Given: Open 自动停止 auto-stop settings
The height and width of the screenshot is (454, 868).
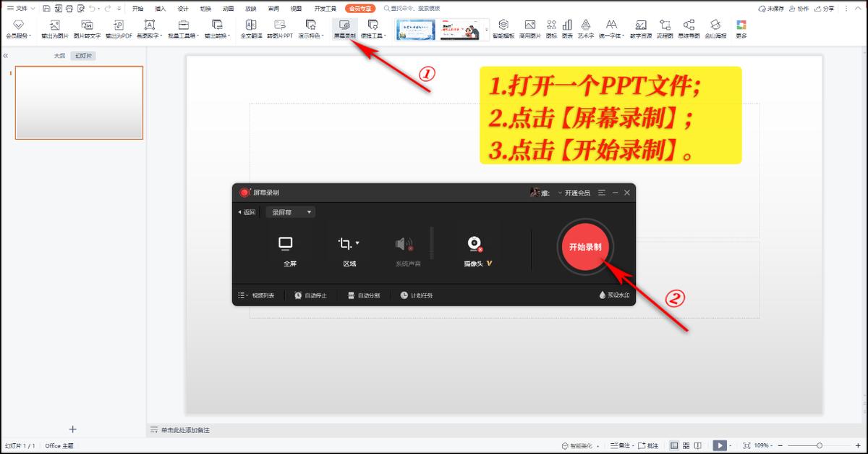Looking at the screenshot, I should [311, 295].
